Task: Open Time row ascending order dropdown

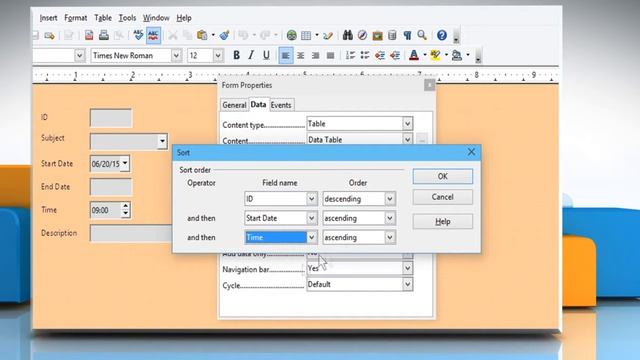Action: [x=390, y=237]
